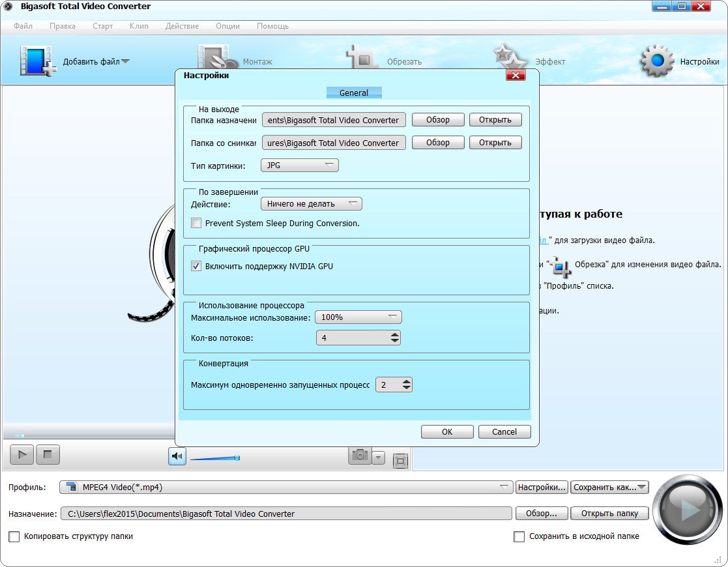Open the 'Клип' menu
The image size is (728, 567).
pyautogui.click(x=138, y=26)
